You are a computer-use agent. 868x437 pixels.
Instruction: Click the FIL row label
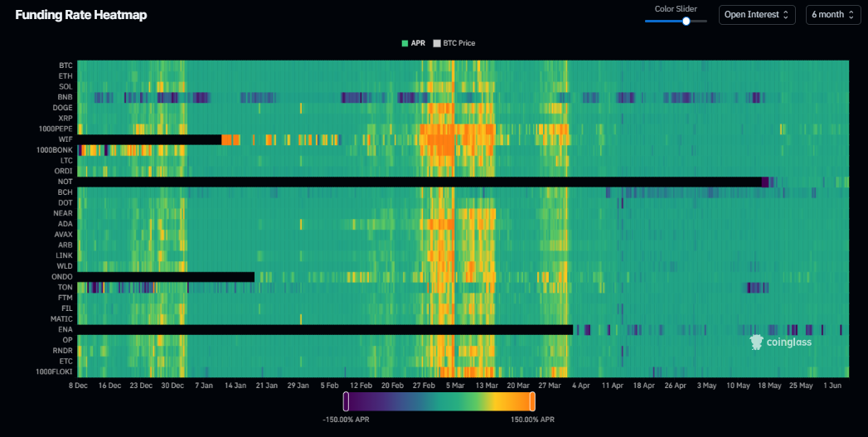pyautogui.click(x=67, y=308)
